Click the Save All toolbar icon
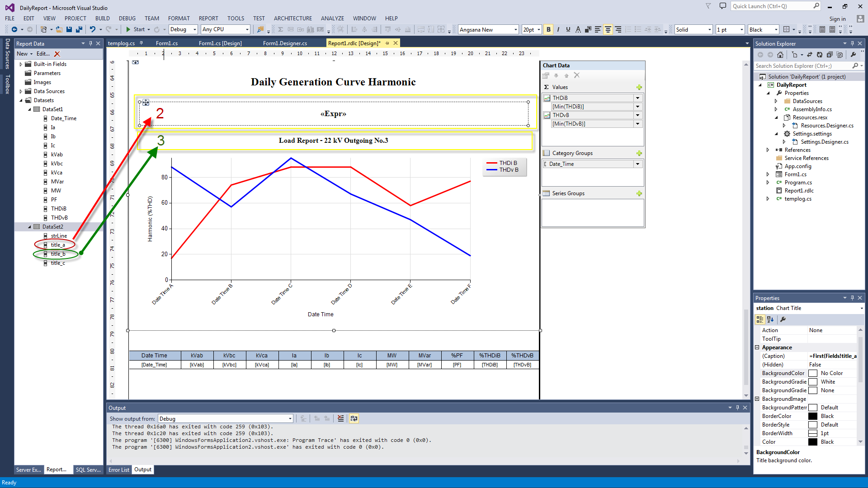Screen dimensions: 868x488 tap(79, 29)
